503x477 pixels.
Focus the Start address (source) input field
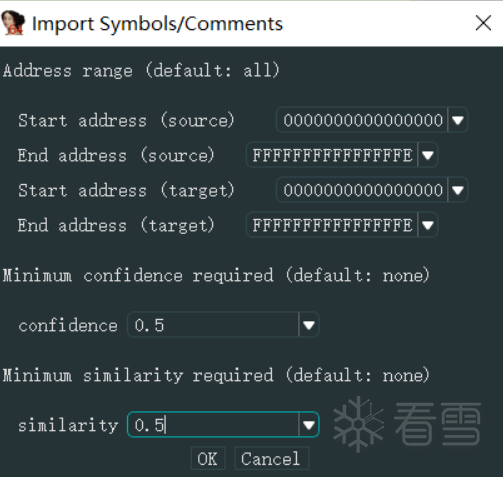(x=362, y=120)
